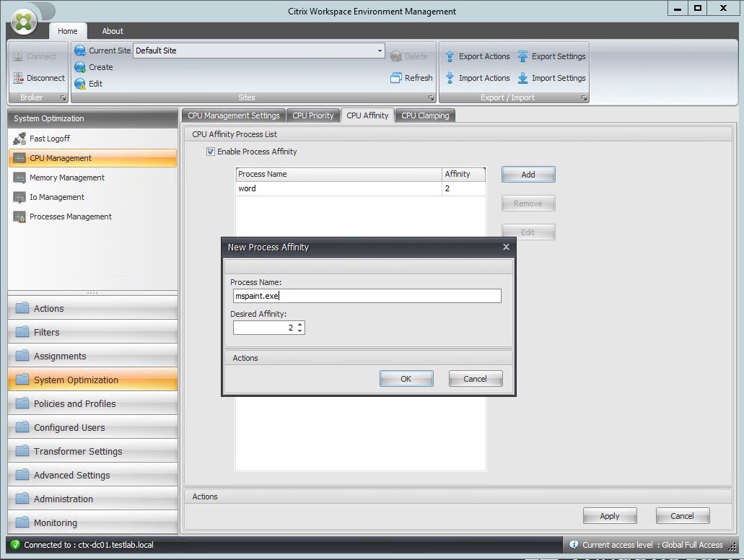744x560 pixels.
Task: Open Administration navigation section
Action: click(x=92, y=499)
